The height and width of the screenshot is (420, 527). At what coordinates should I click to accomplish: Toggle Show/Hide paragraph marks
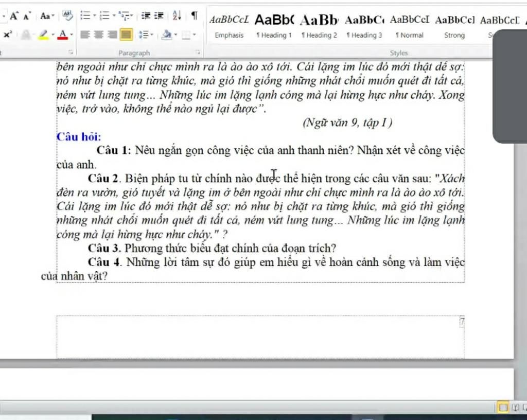click(194, 15)
